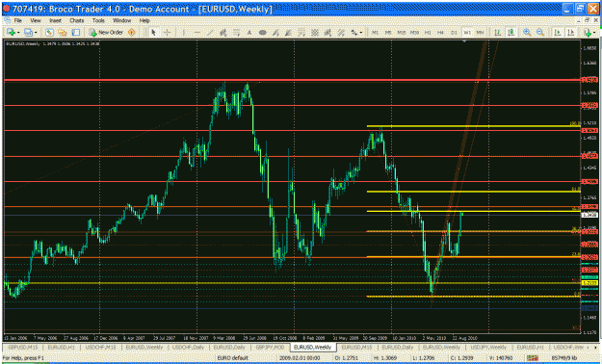
Task: Open a new chart window via toolbar icon
Action: coord(11,33)
